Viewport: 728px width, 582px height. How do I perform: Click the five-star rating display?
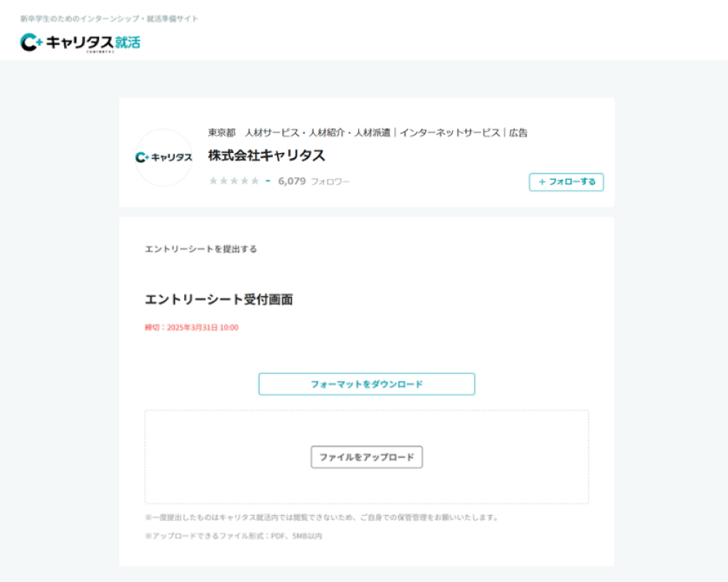pyautogui.click(x=234, y=181)
